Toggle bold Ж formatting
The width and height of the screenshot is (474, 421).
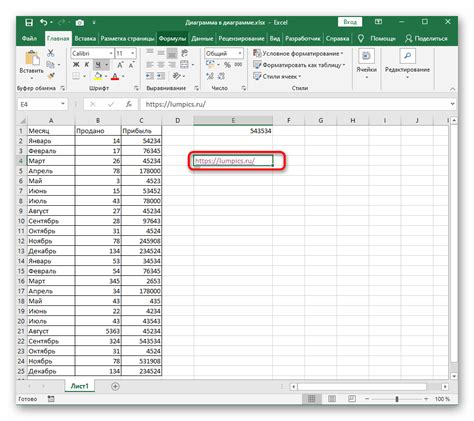(76, 65)
